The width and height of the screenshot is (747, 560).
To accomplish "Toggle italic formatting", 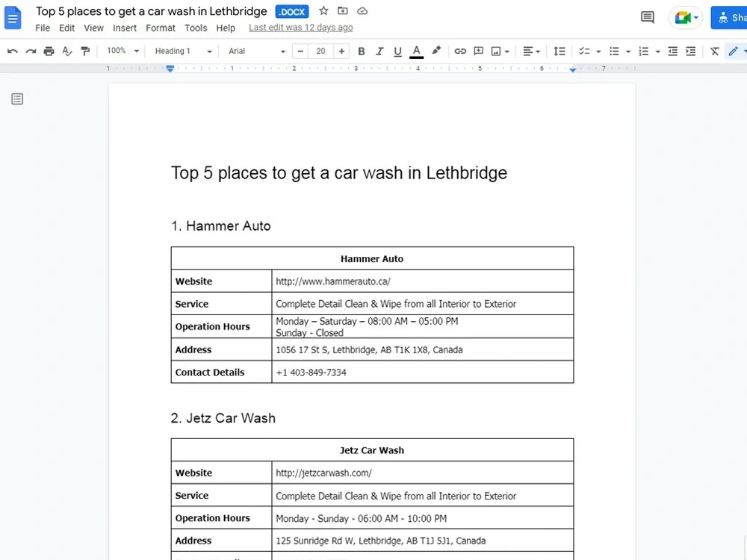I will [x=379, y=51].
